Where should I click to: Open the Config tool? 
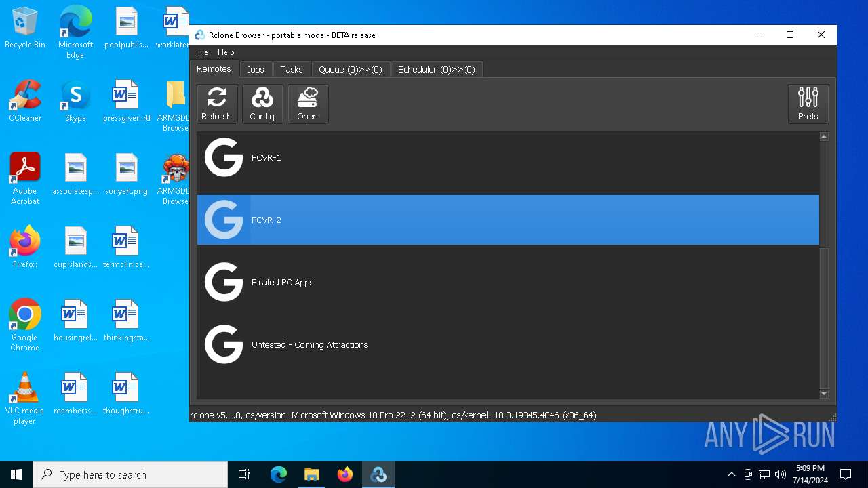click(262, 104)
